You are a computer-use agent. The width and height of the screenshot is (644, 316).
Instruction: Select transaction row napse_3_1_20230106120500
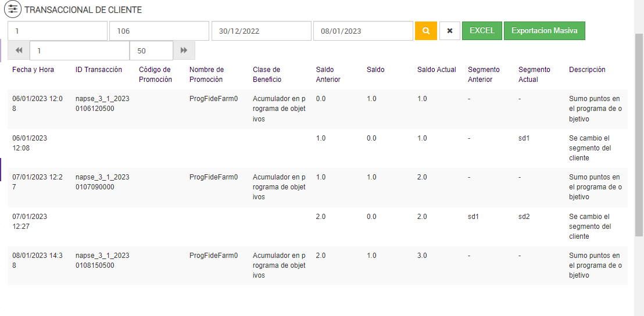(x=102, y=103)
